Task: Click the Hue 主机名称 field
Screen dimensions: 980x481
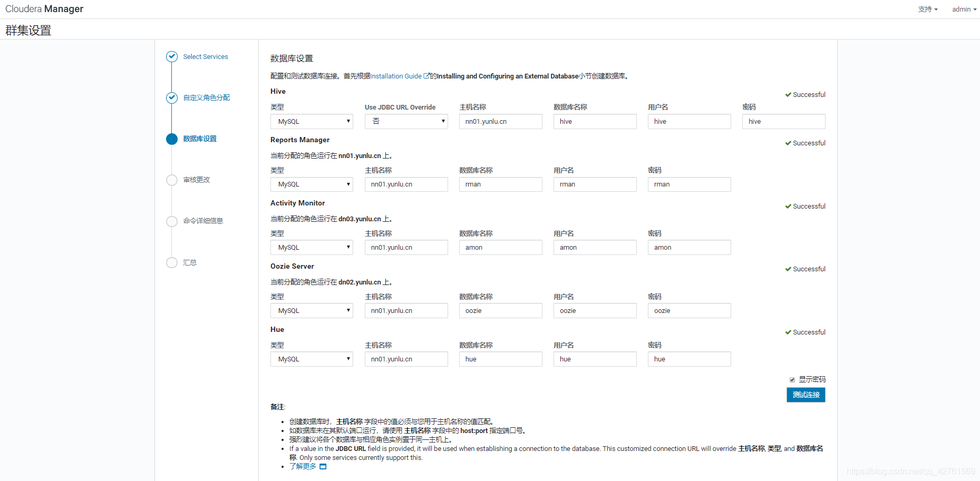Action: tap(406, 359)
